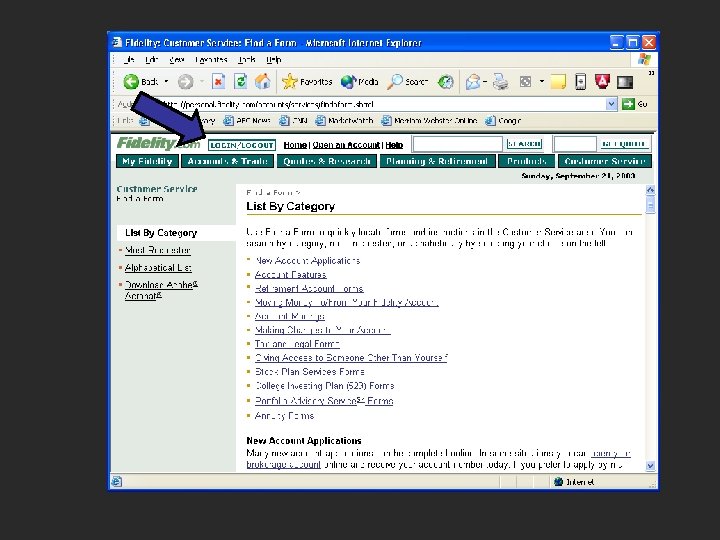Refresh the page with the green arrows icon
The width and height of the screenshot is (720, 540).
click(x=240, y=82)
